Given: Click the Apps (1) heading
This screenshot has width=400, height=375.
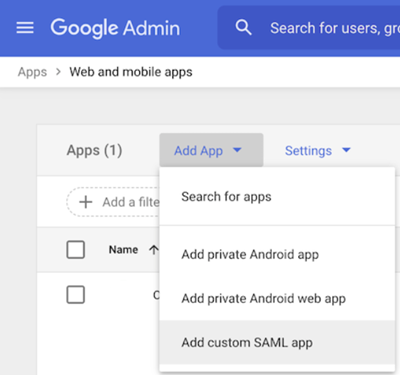Looking at the screenshot, I should click(x=94, y=151).
